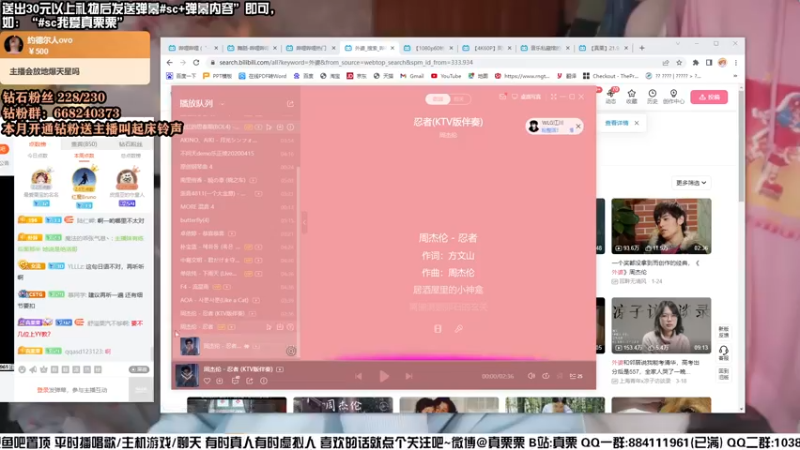Image resolution: width=800 pixels, height=450 pixels.
Task: Open Chrome profile avatar
Action: [722, 62]
